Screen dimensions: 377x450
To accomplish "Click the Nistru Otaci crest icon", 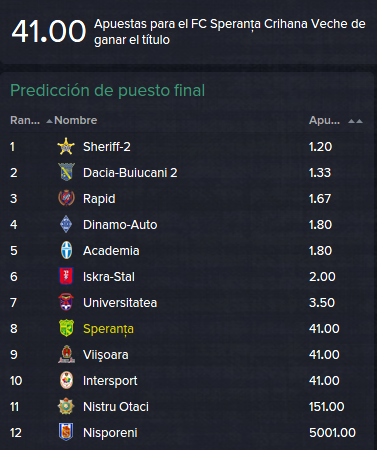I will 66,406.
